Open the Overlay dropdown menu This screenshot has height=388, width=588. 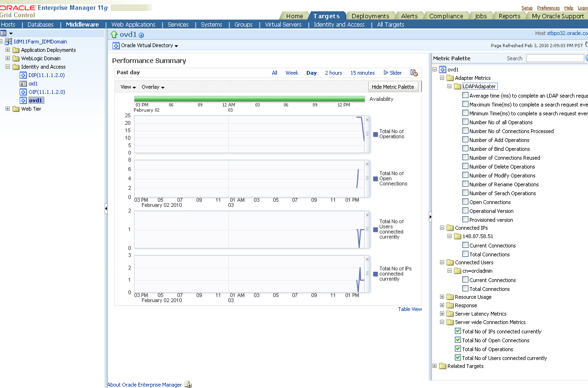tap(153, 87)
